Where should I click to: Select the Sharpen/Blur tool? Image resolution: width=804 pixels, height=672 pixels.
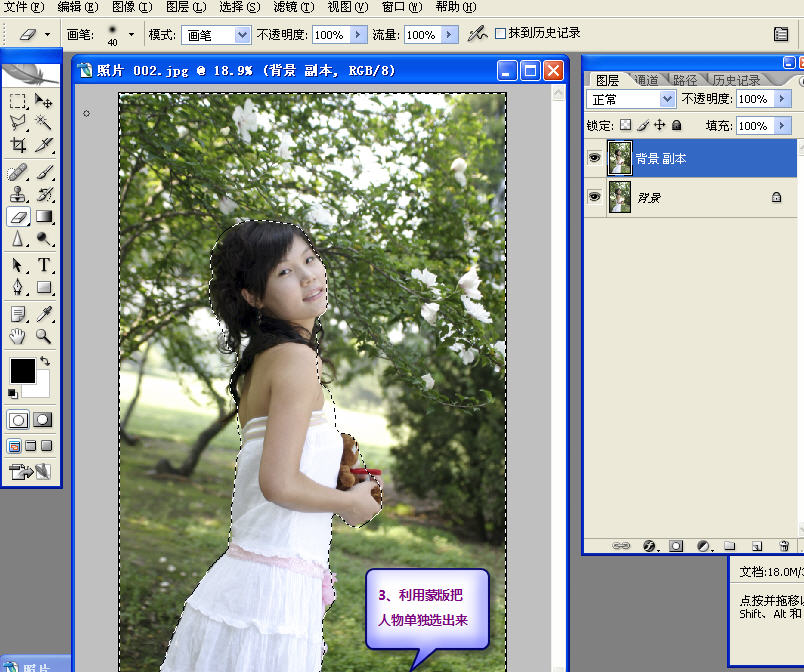17,239
